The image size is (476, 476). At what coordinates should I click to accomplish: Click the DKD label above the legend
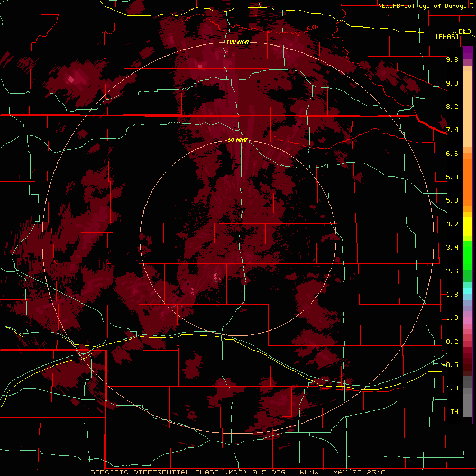point(464,31)
